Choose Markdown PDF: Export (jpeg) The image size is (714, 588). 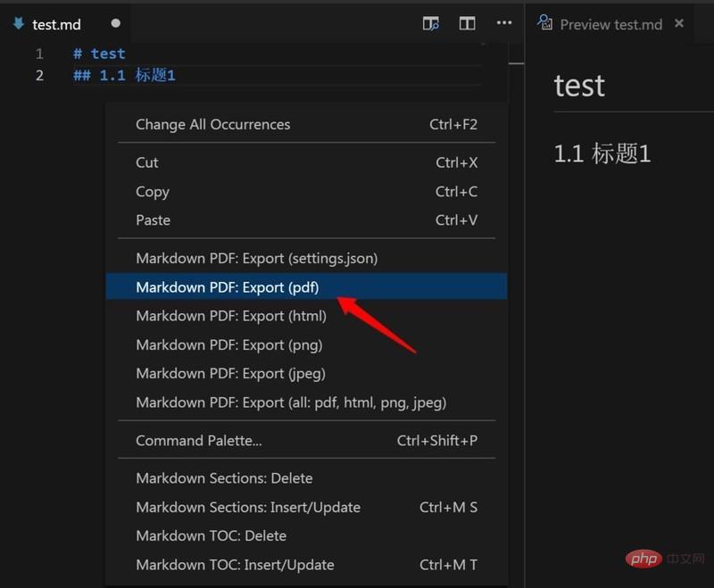[231, 373]
